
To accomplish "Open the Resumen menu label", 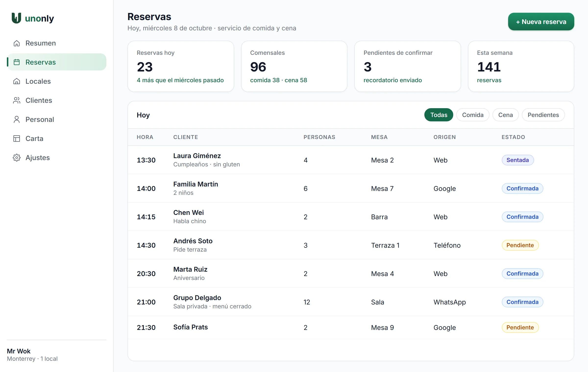I will pyautogui.click(x=41, y=43).
